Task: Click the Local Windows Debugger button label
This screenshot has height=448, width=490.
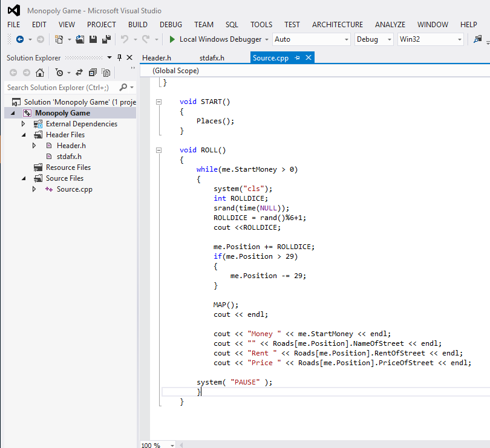Action: [220, 39]
